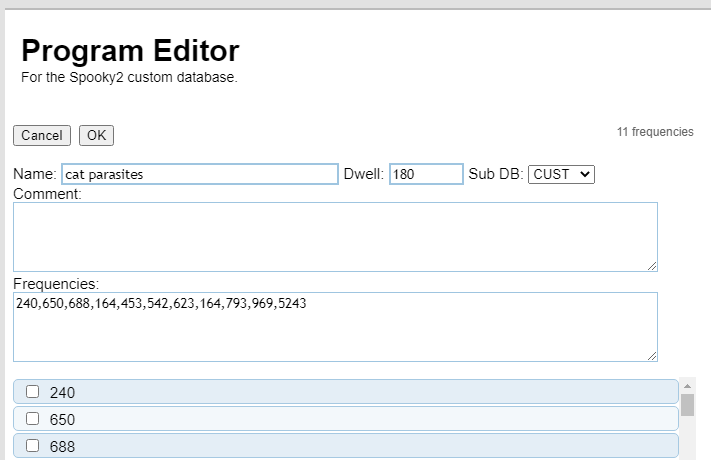Select the Dwell input showing 180

coord(426,174)
